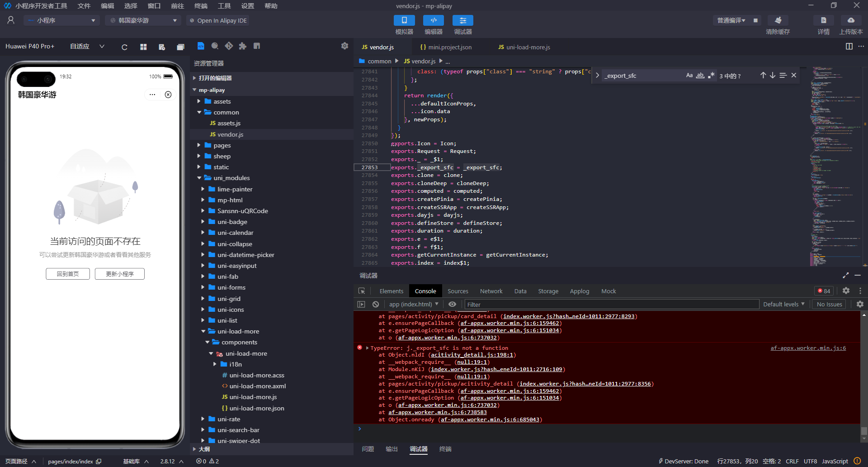Toggle live expression eye icon in console
The height and width of the screenshot is (467, 868).
tap(452, 304)
